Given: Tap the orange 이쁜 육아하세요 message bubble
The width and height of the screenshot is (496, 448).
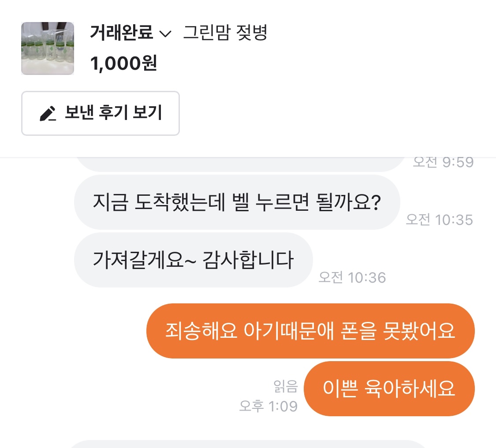Looking at the screenshot, I should coord(389,388).
